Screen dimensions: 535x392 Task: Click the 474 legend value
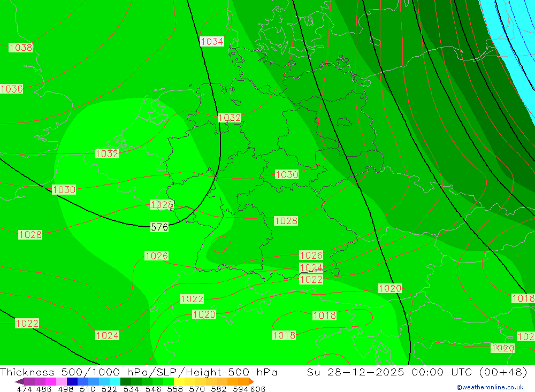pos(24,389)
